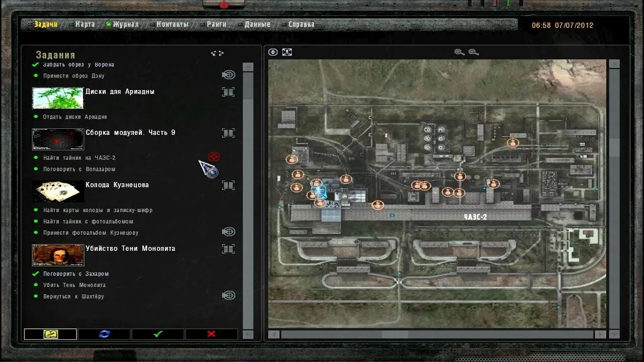Select quest title Сборка модулей. Часть 9
Image resolution: width=644 pixels, height=362 pixels.
tap(130, 133)
